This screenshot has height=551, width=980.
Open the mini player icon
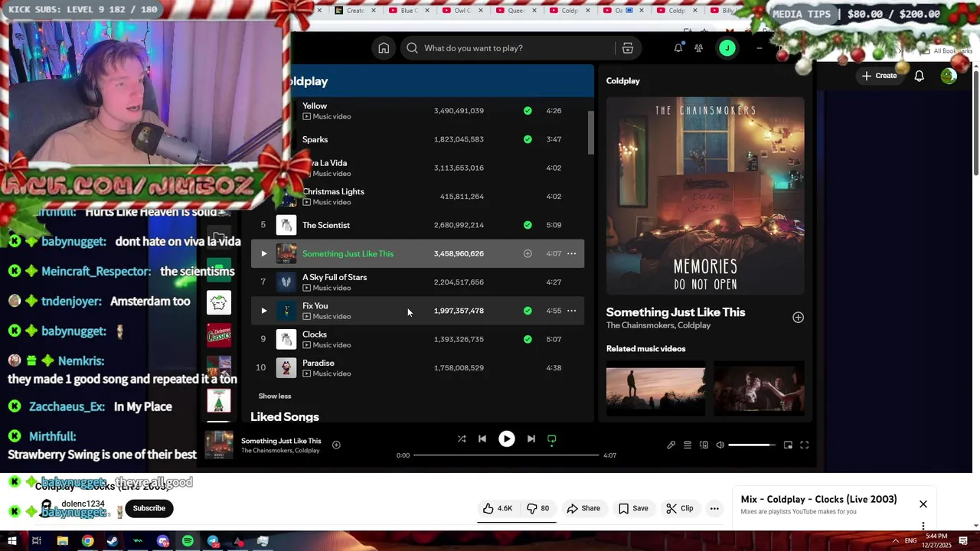788,445
